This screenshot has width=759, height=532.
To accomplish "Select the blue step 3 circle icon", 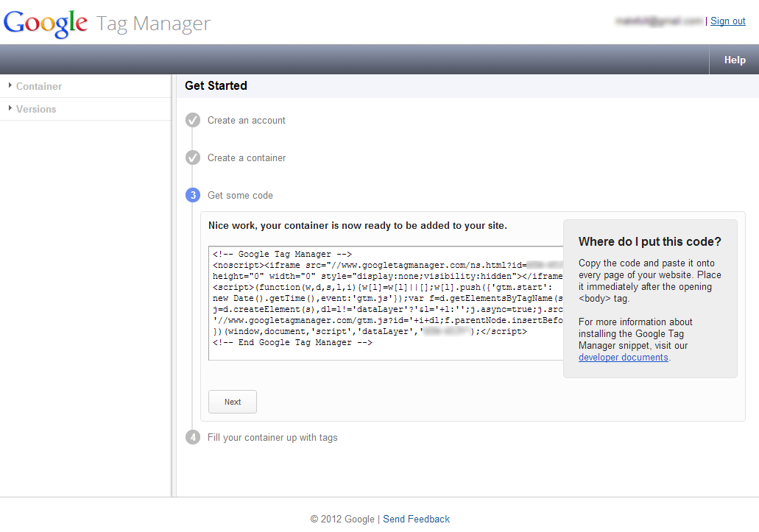I will [x=193, y=195].
